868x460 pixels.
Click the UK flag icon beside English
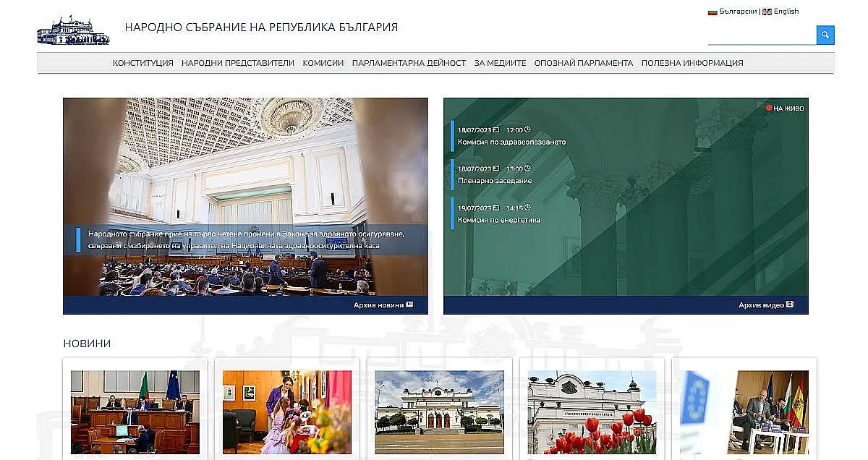pos(766,12)
